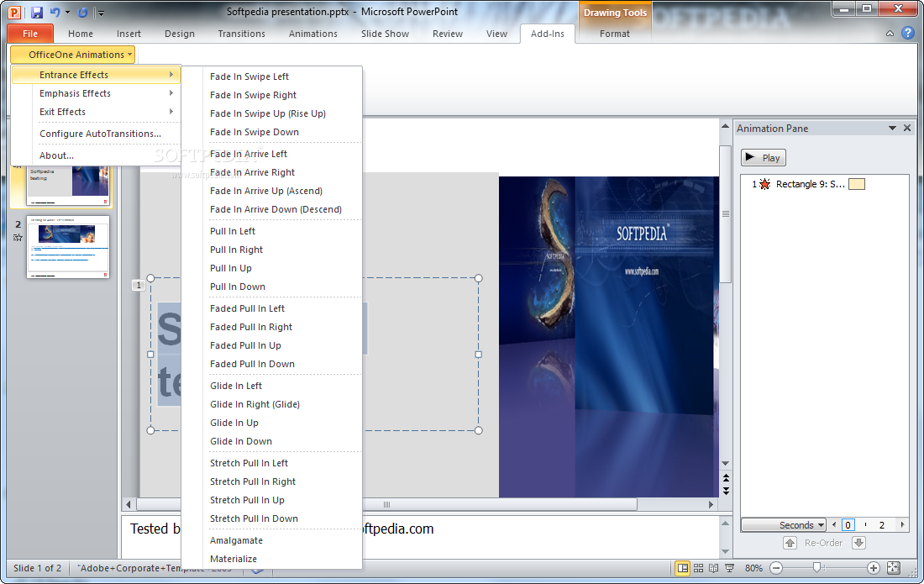
Task: Fit slide to current window
Action: click(894, 568)
